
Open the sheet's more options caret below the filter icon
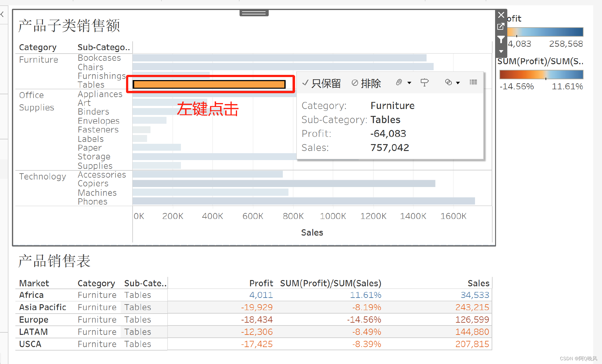(x=501, y=51)
